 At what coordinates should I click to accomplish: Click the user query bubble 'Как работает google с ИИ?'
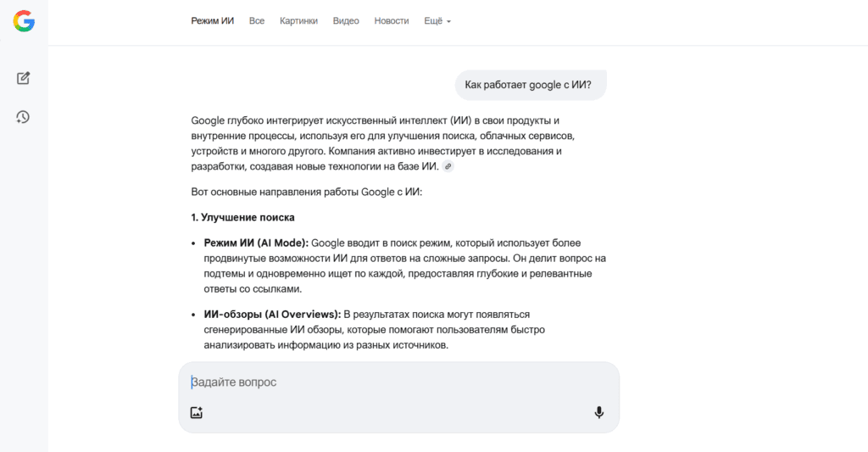(x=528, y=85)
